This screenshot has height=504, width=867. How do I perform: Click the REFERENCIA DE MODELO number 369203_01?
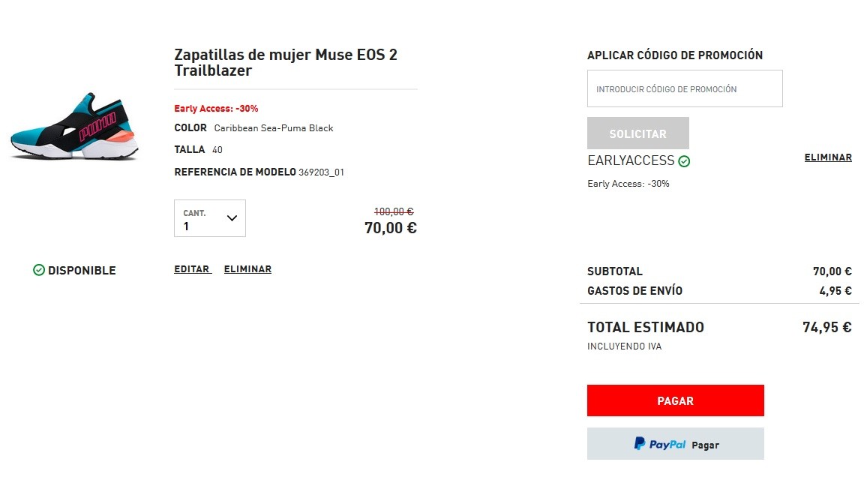click(x=321, y=172)
